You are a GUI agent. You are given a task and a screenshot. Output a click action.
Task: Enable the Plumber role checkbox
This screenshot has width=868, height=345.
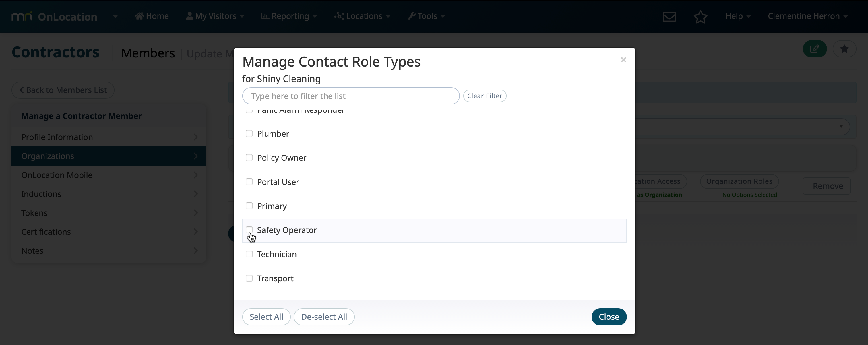249,133
